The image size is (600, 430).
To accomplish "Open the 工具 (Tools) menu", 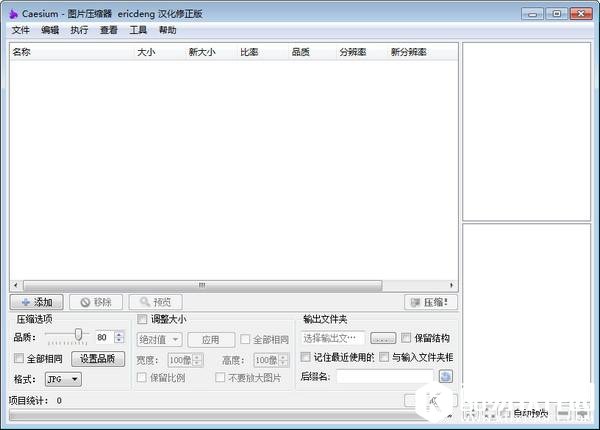I will click(138, 30).
